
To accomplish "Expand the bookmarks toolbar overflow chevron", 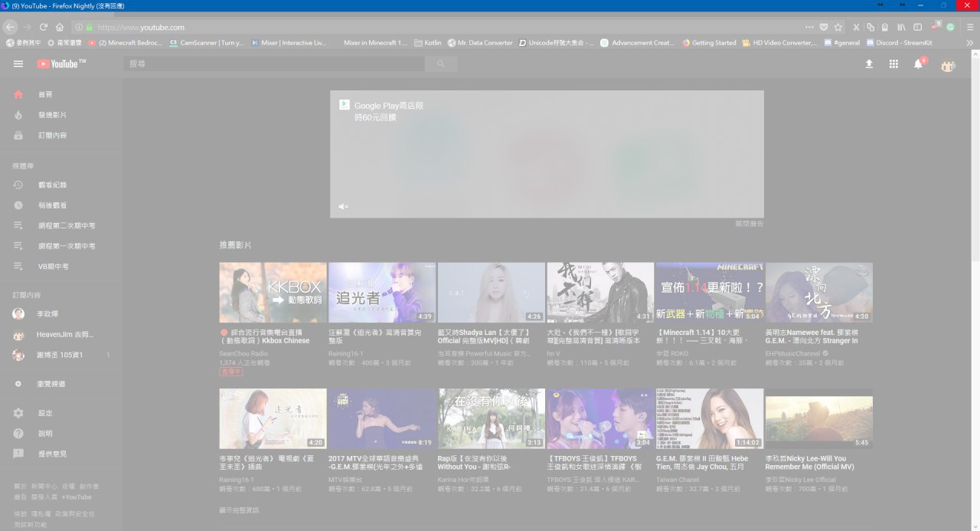I will (x=970, y=43).
